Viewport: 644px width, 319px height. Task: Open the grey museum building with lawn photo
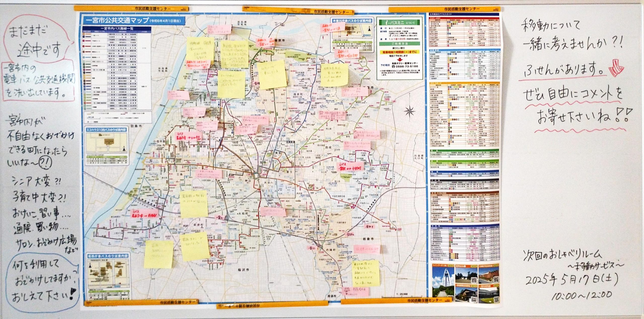pos(488,294)
